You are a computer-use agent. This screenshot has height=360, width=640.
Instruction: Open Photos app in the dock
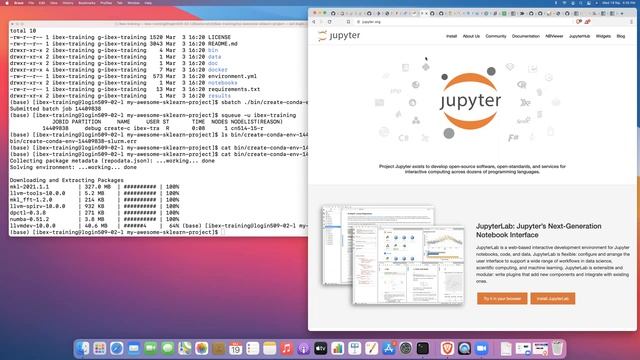pos(202,349)
